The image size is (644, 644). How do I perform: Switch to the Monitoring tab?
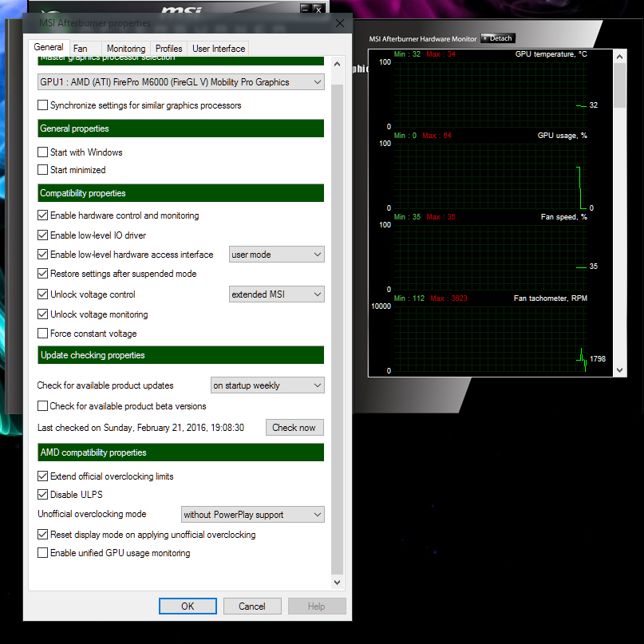(x=126, y=49)
